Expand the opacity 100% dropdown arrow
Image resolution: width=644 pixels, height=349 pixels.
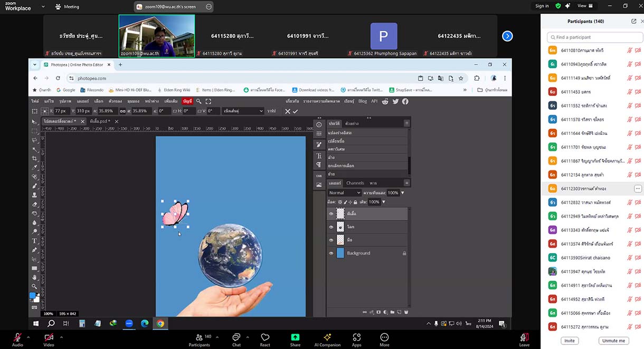[402, 193]
